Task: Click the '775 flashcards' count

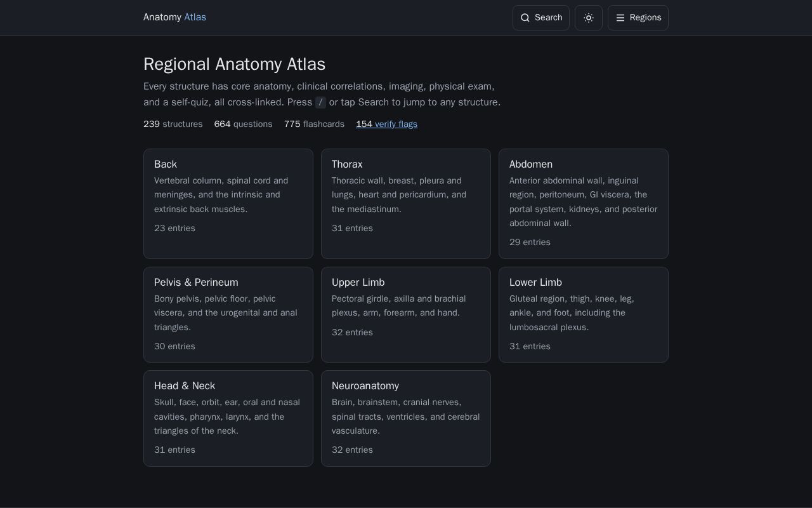Action: tap(314, 124)
